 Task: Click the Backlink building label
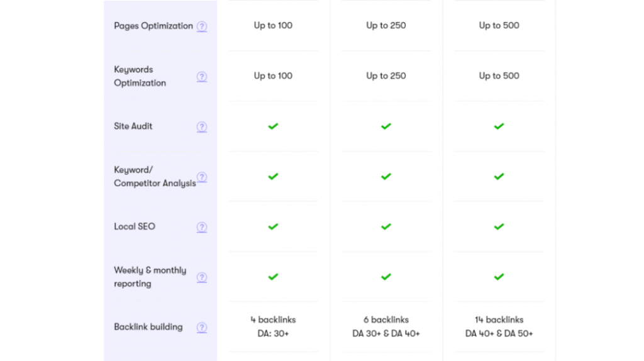[x=148, y=327]
